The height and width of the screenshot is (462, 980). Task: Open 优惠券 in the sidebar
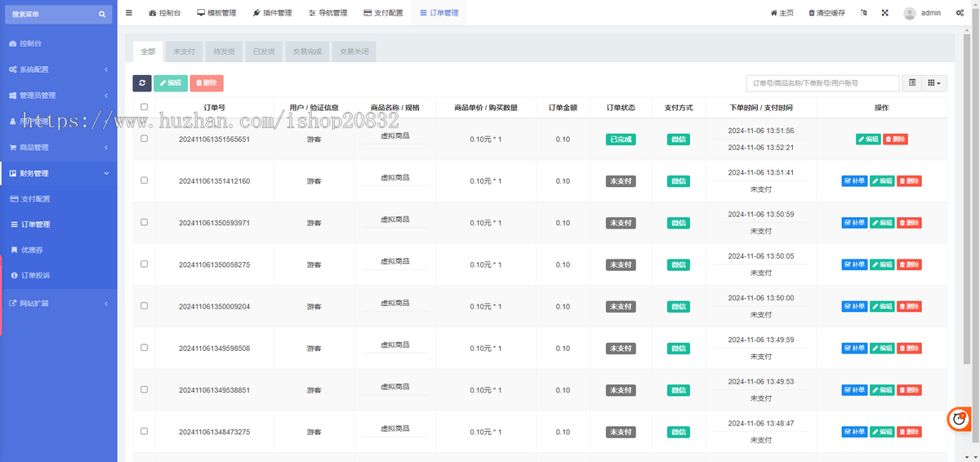pos(33,250)
